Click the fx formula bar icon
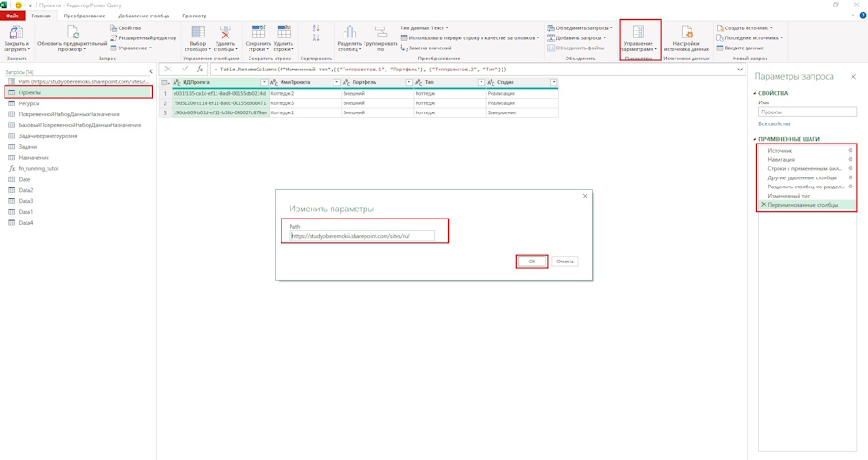The image size is (868, 460). [200, 70]
